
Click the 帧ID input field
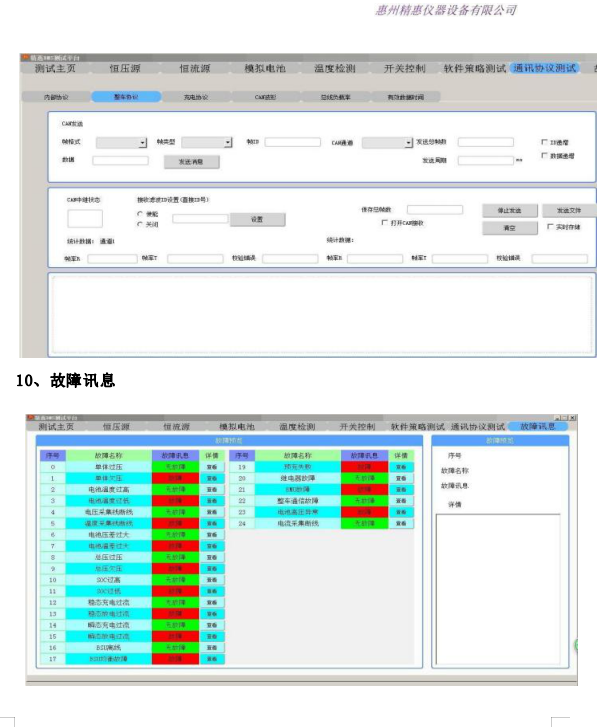292,142
